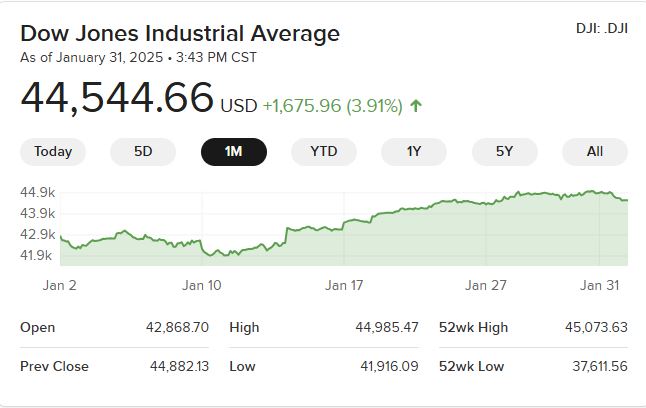Select the active 1M range pill
Screen dimensions: 646x408
233,151
